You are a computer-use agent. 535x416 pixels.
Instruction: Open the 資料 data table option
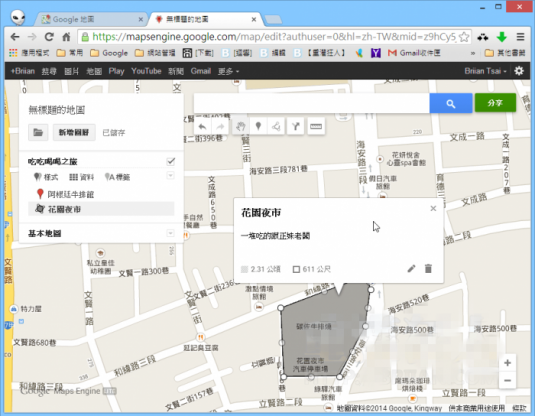coord(82,177)
